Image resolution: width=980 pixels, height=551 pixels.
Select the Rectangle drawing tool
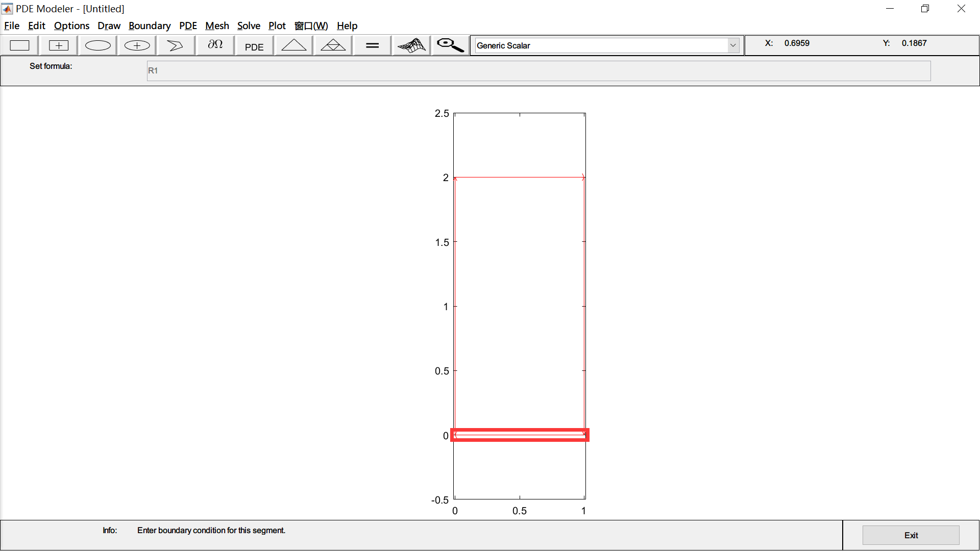click(19, 45)
